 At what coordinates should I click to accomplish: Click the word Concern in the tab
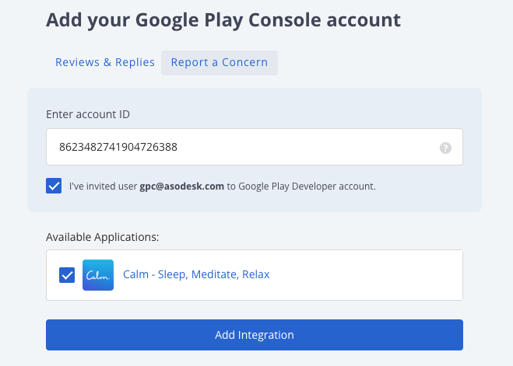(245, 62)
